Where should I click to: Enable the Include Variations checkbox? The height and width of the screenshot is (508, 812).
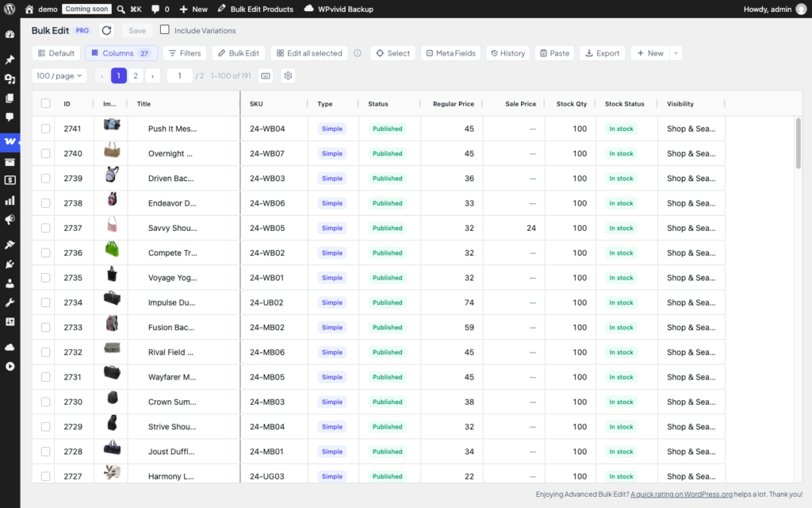[x=165, y=29]
